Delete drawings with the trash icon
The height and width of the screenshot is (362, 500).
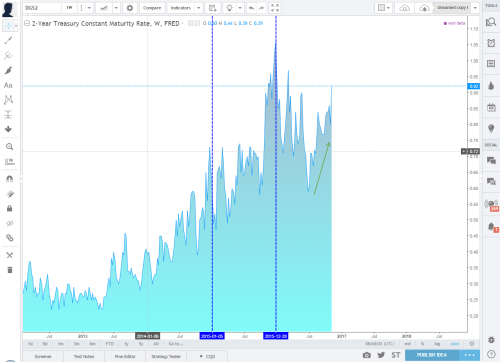[x=10, y=270]
